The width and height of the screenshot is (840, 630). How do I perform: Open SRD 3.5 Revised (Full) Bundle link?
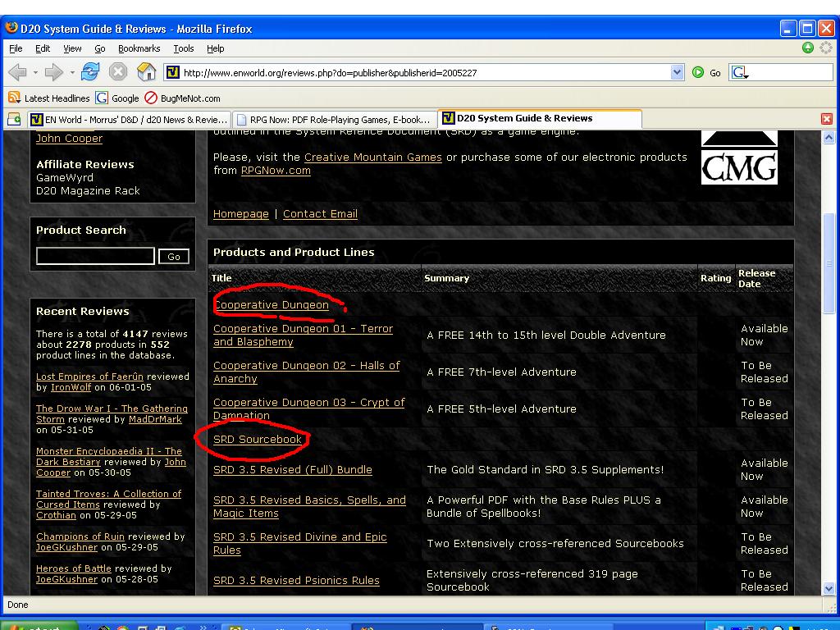tap(293, 470)
